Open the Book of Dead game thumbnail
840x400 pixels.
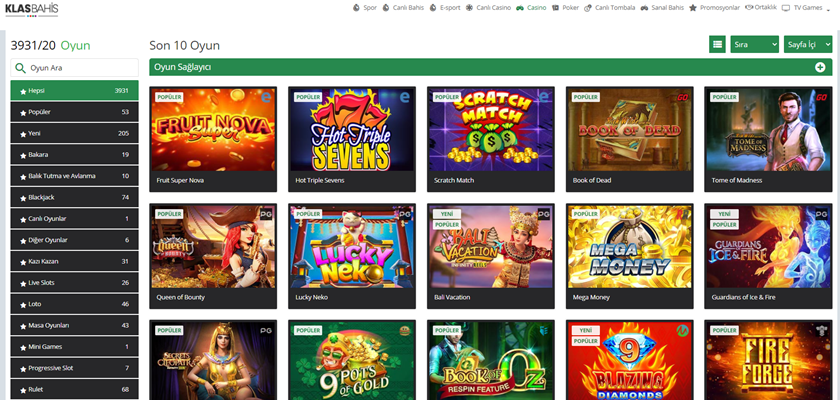point(629,130)
